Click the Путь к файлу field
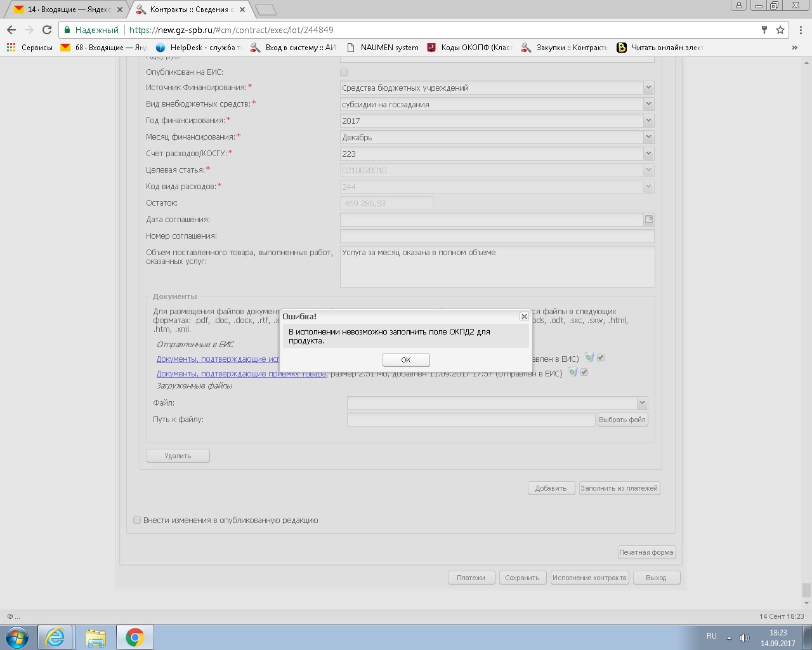 [471, 420]
